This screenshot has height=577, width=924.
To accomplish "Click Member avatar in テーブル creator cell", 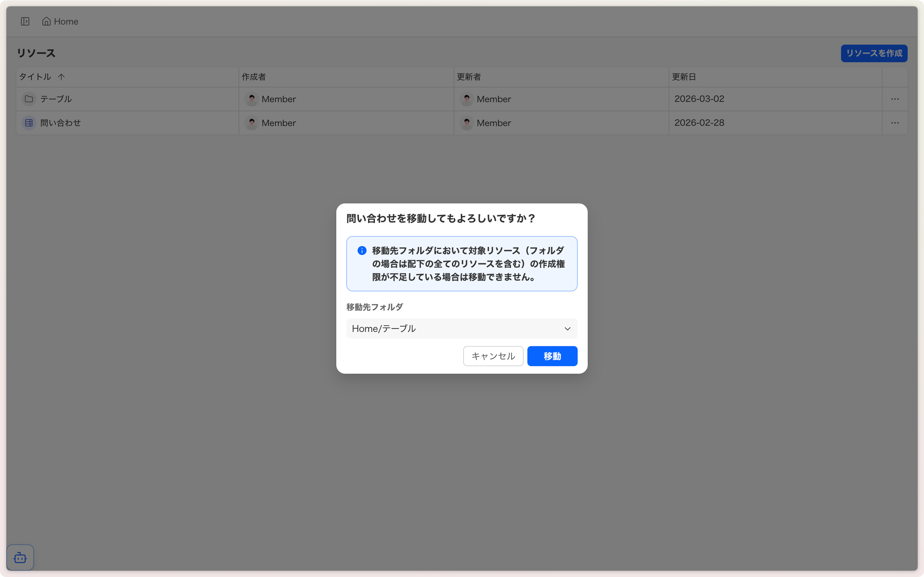I will point(251,99).
